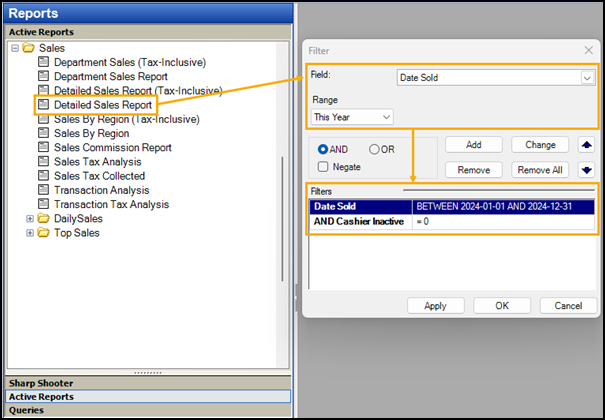This screenshot has height=420, width=605.
Task: Select the OR radio button
Action: coord(374,149)
